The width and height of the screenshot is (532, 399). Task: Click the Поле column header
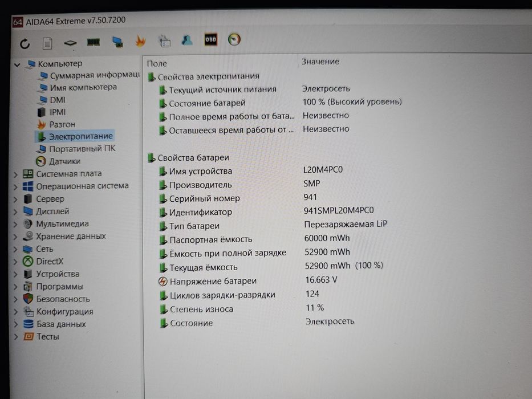(157, 63)
